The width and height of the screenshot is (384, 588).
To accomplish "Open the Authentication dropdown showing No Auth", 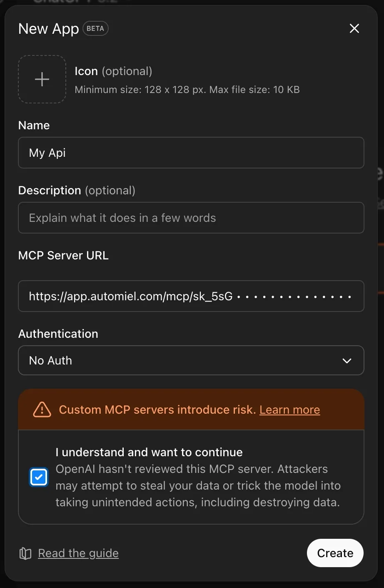I will (191, 360).
